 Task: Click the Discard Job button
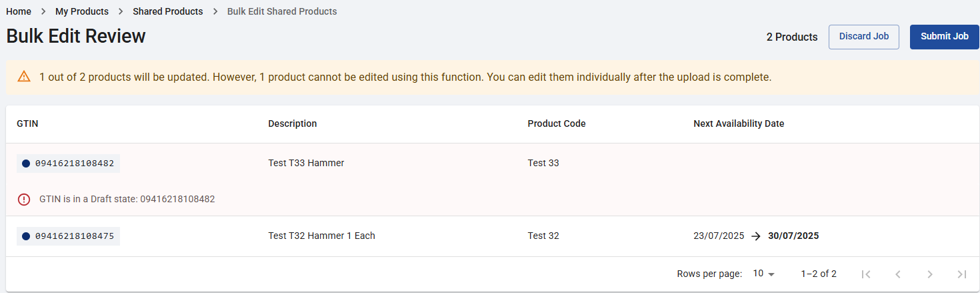point(864,37)
